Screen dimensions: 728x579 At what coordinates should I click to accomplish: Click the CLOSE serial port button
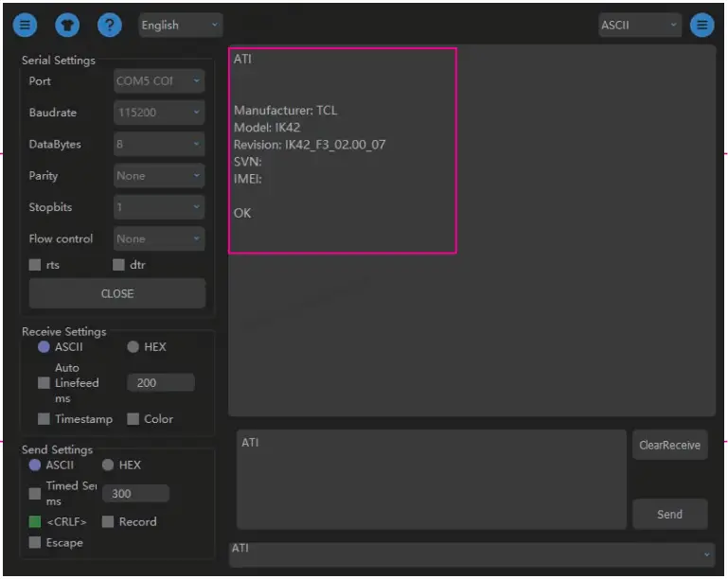[x=117, y=293]
